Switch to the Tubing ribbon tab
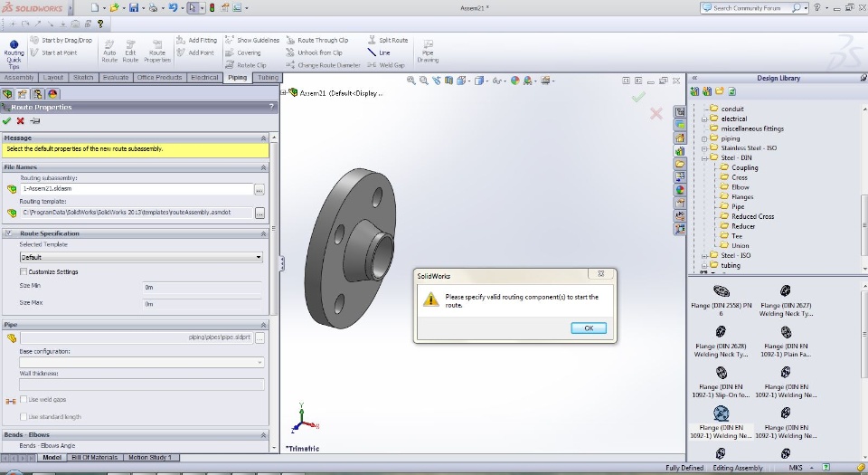Viewport: 868px width, 475px height. [268, 78]
